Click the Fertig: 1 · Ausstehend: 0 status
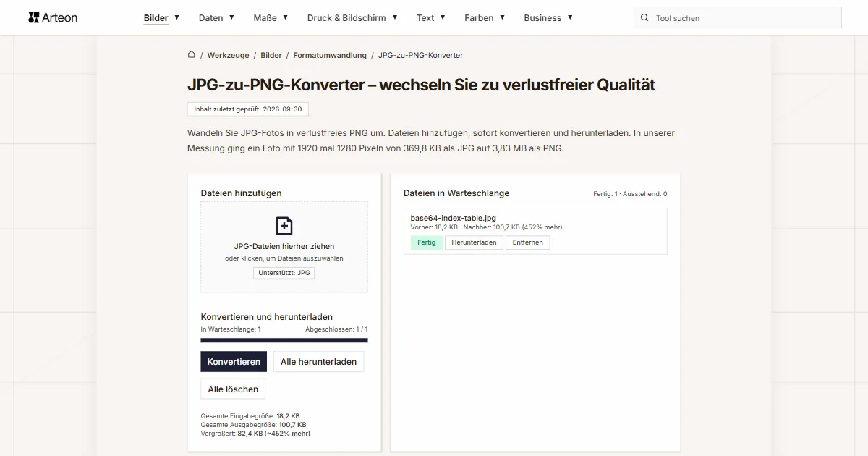This screenshot has height=456, width=868. click(630, 194)
